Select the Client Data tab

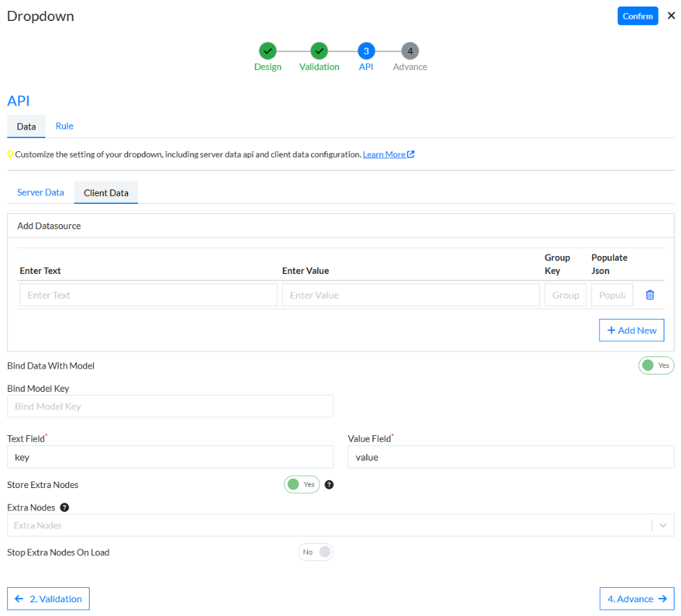pos(106,193)
